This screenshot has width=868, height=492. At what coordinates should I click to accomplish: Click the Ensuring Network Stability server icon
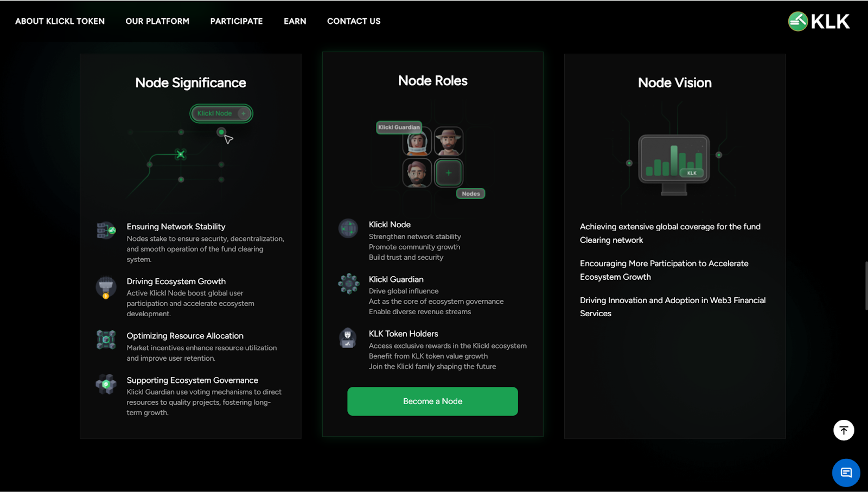[x=106, y=231]
